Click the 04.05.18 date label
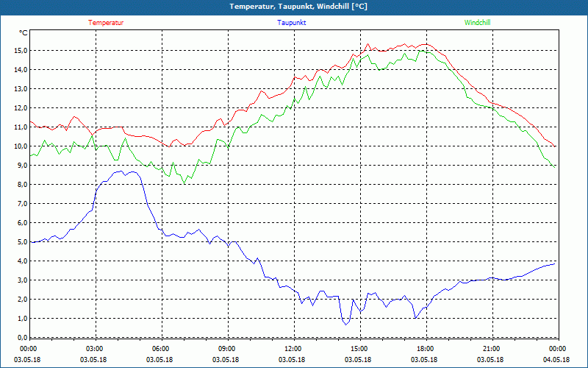 coord(556,360)
